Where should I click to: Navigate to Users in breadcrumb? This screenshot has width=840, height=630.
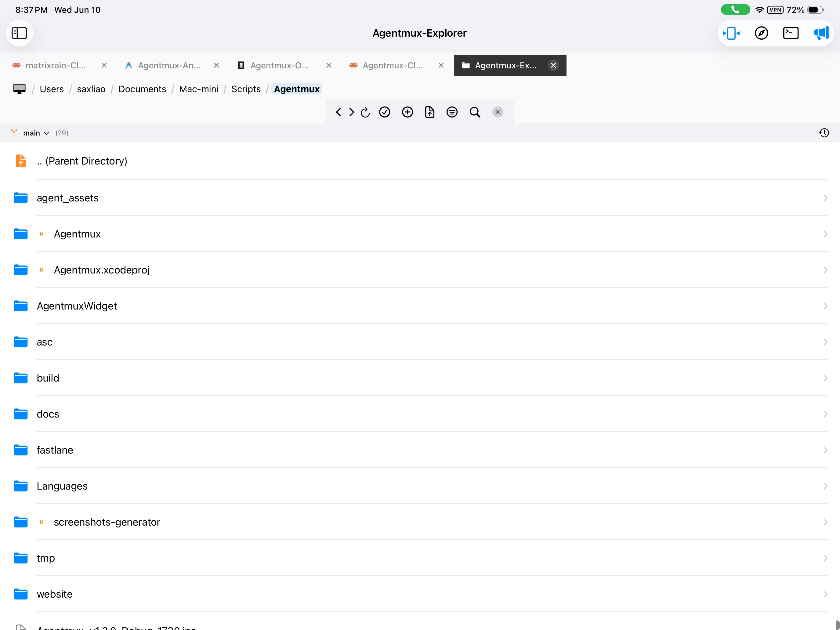click(52, 89)
